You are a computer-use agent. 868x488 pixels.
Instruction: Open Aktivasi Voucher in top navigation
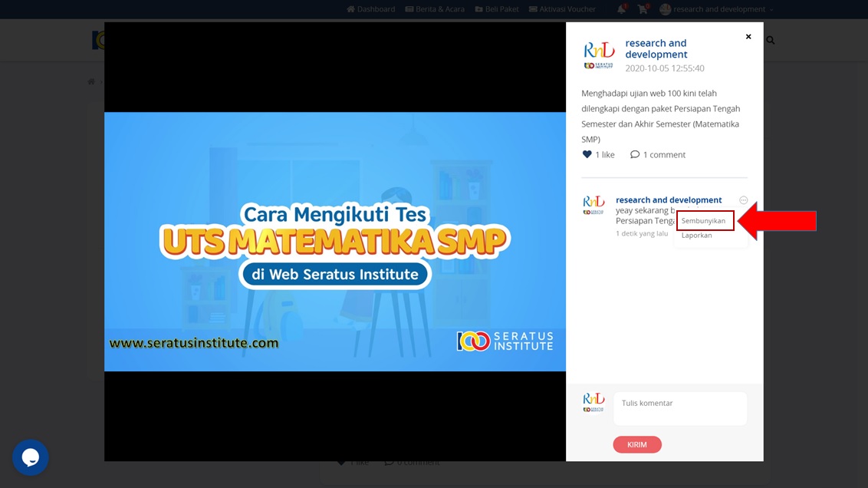click(562, 9)
